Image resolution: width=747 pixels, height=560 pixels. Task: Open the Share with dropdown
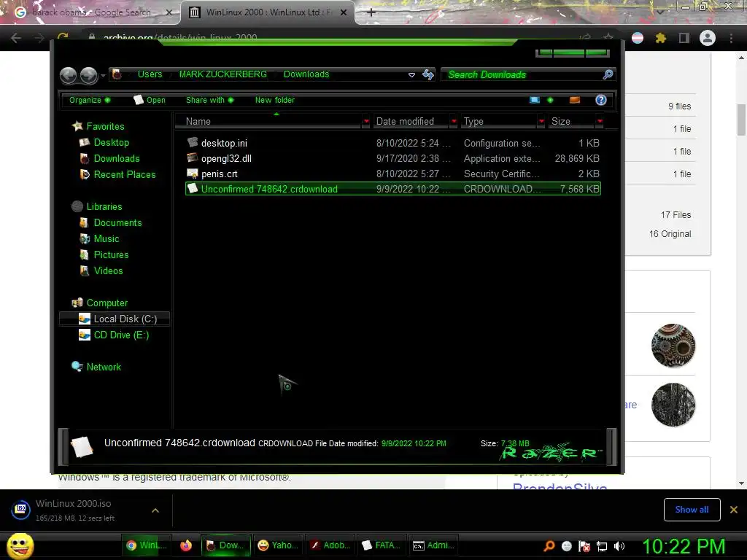tap(209, 100)
